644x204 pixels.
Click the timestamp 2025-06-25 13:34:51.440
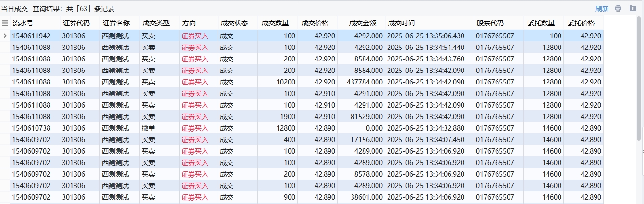425,48
